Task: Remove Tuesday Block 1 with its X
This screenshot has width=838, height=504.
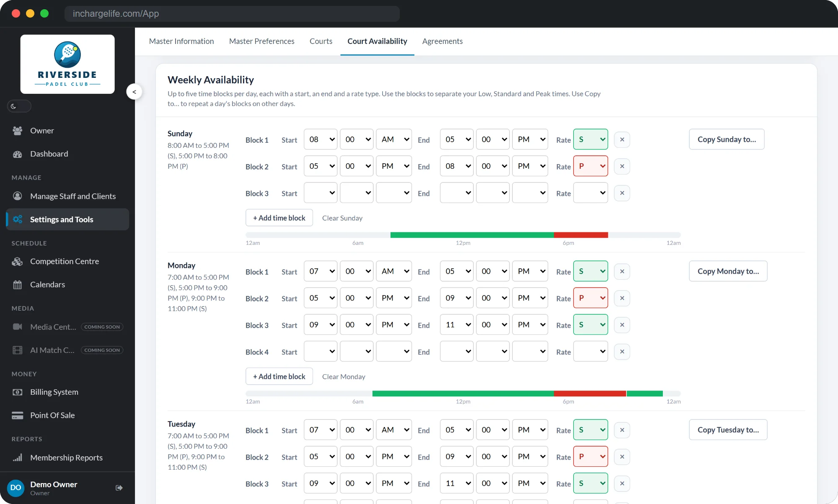Action: tap(622, 430)
